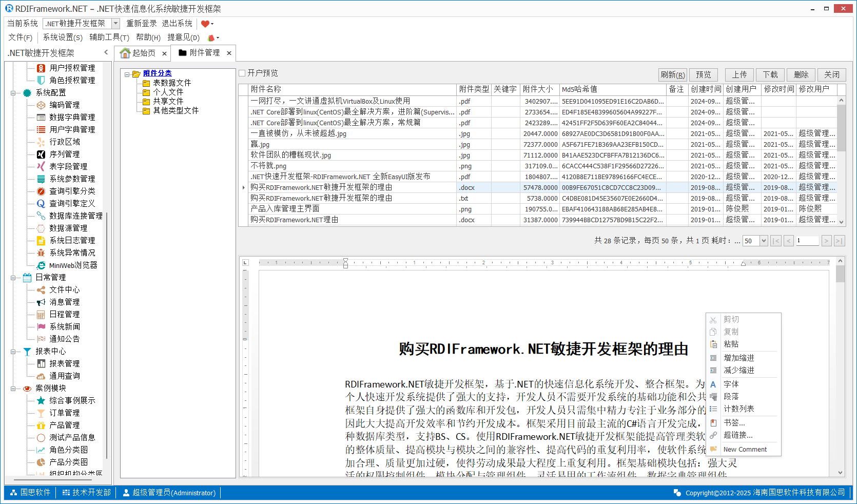Click the 查询引擎定义 magnifier icon

[x=41, y=203]
